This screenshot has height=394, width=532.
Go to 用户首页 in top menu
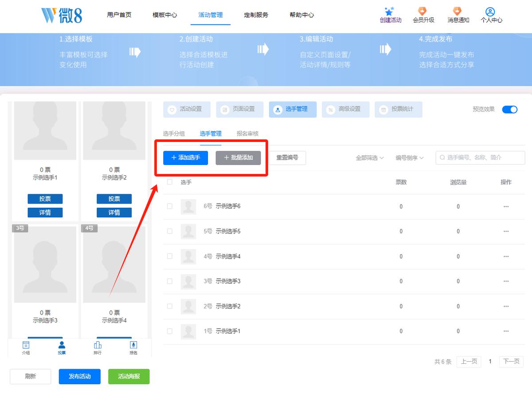(119, 15)
